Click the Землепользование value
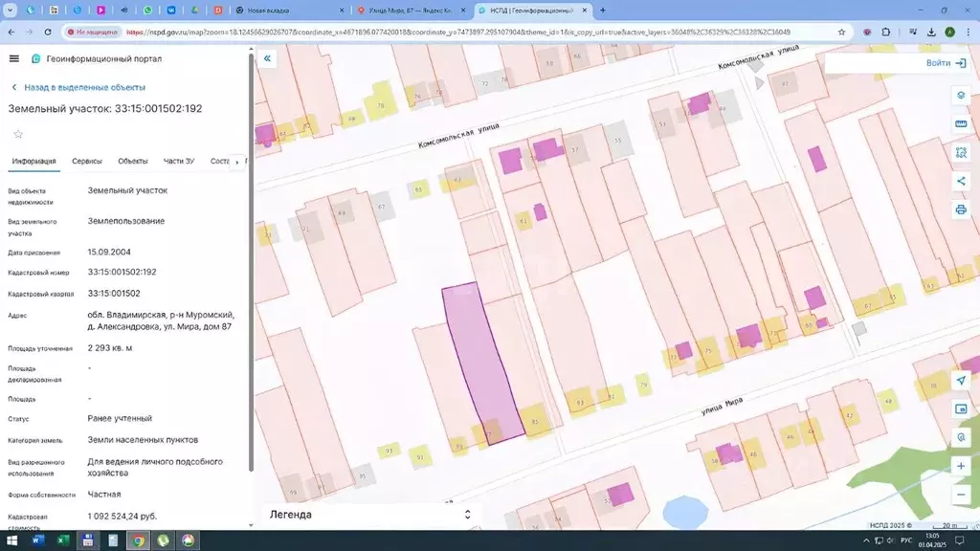The width and height of the screenshot is (980, 551). (126, 221)
